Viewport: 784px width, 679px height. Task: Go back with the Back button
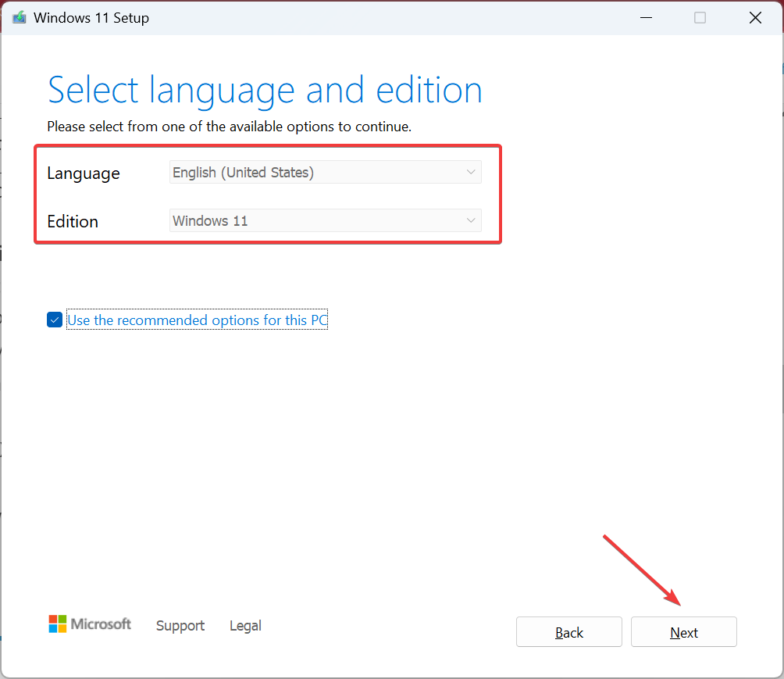pyautogui.click(x=569, y=632)
